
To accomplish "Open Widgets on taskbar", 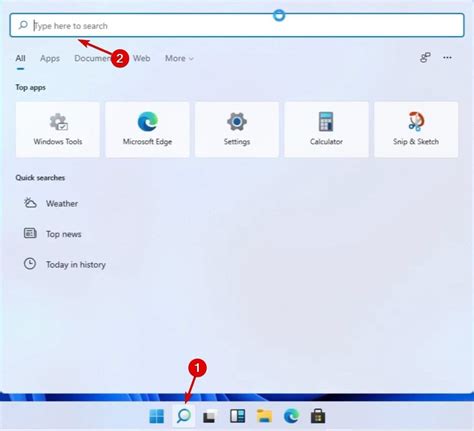I will click(x=237, y=416).
